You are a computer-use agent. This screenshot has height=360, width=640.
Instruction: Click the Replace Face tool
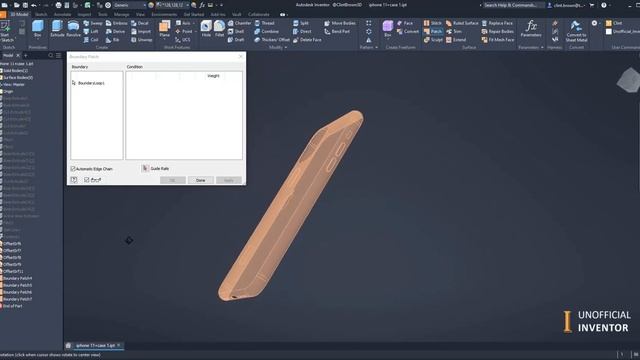497,23
